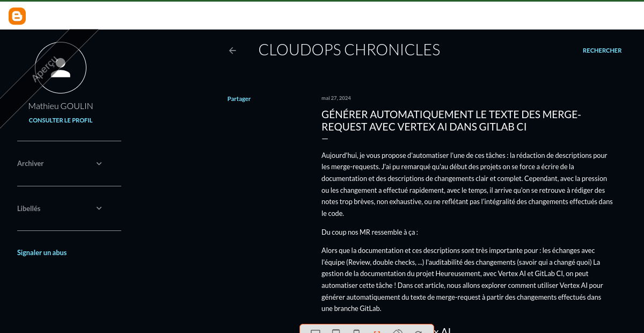644x333 pixels.
Task: Select tablet preview in the bottom toolbar
Action: click(x=336, y=331)
